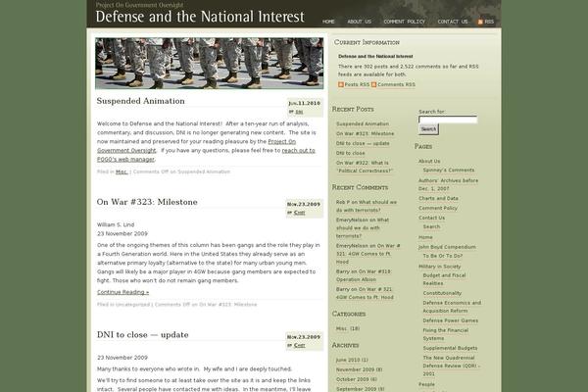Open To Be Or To Do? page
This screenshot has width=588, height=392.
coord(443,256)
